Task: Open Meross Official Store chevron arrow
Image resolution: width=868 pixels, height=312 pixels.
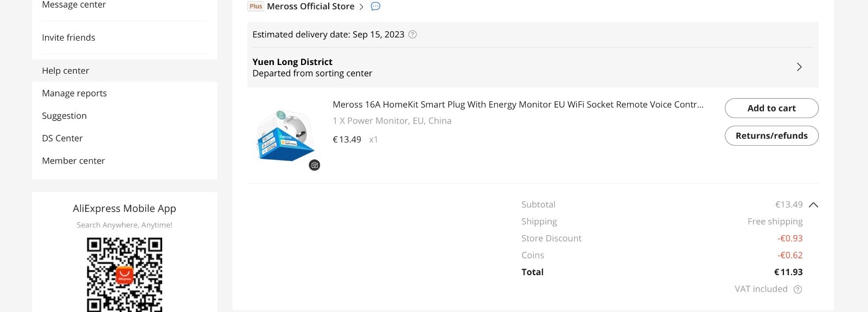Action: (361, 7)
